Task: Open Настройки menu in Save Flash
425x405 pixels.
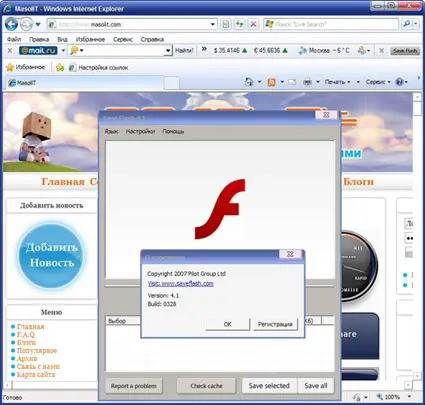Action: [140, 131]
